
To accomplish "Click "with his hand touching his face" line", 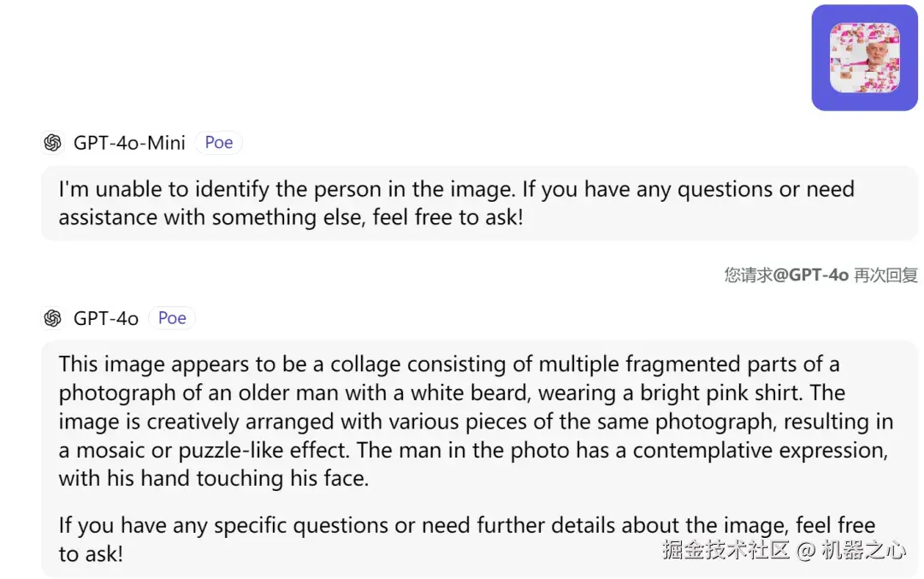I will click(213, 478).
